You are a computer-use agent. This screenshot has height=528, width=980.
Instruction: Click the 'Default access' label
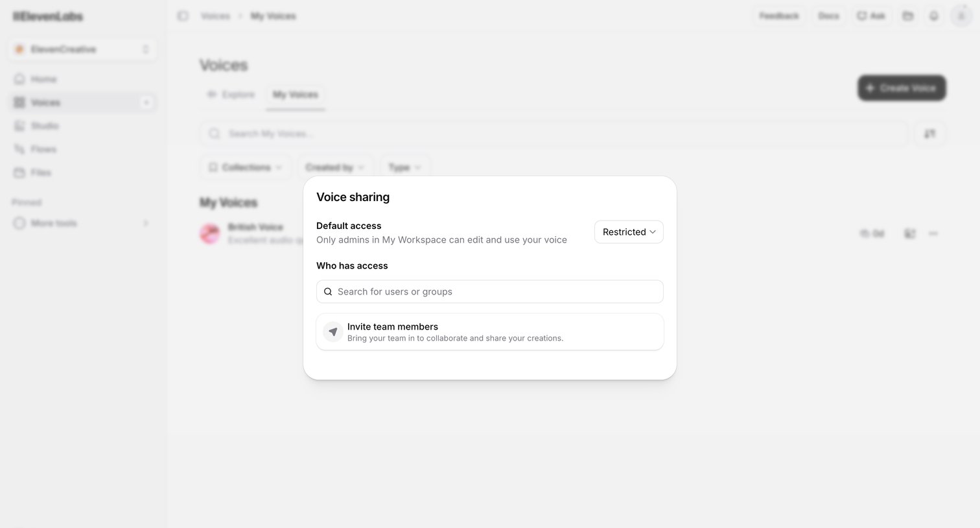point(349,226)
